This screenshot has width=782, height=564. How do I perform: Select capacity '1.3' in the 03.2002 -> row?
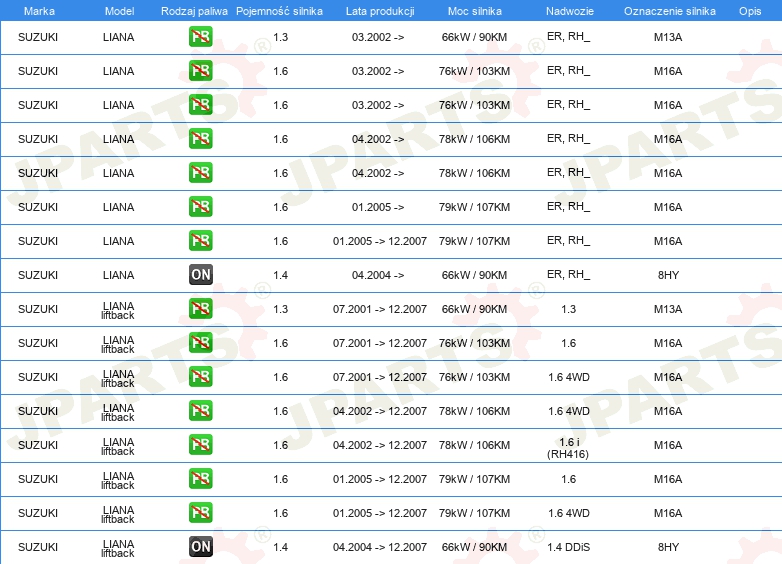point(281,37)
